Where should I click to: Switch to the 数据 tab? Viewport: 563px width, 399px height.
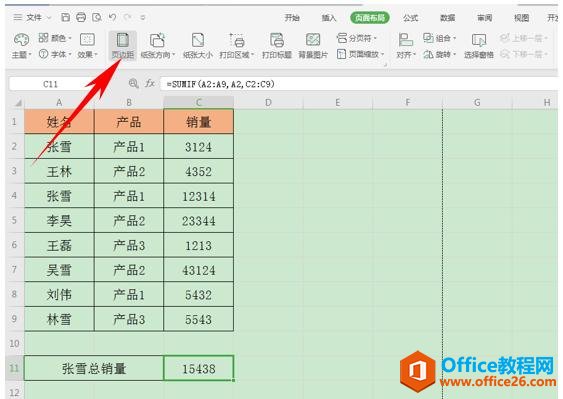coord(448,18)
